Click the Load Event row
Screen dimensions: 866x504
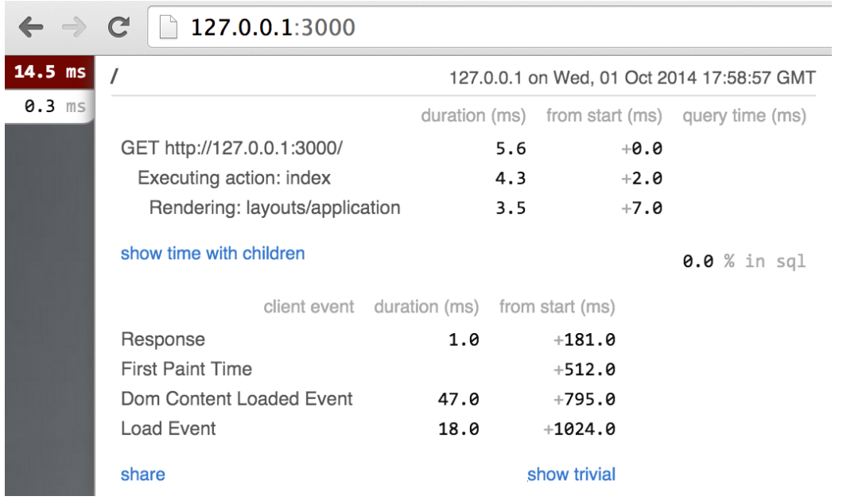(168, 429)
